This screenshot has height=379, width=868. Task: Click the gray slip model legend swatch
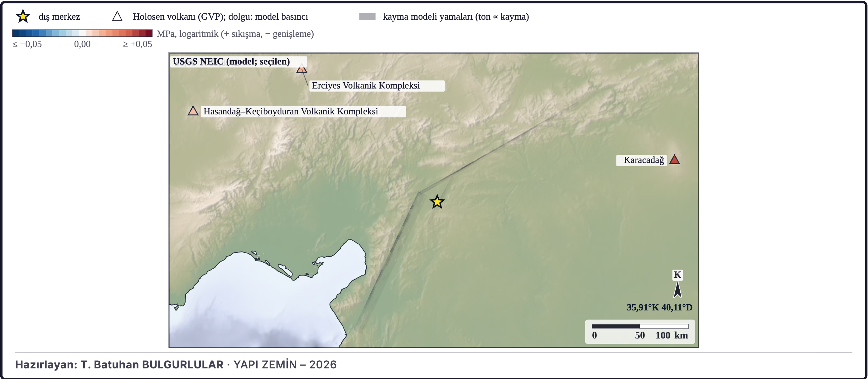tap(367, 17)
